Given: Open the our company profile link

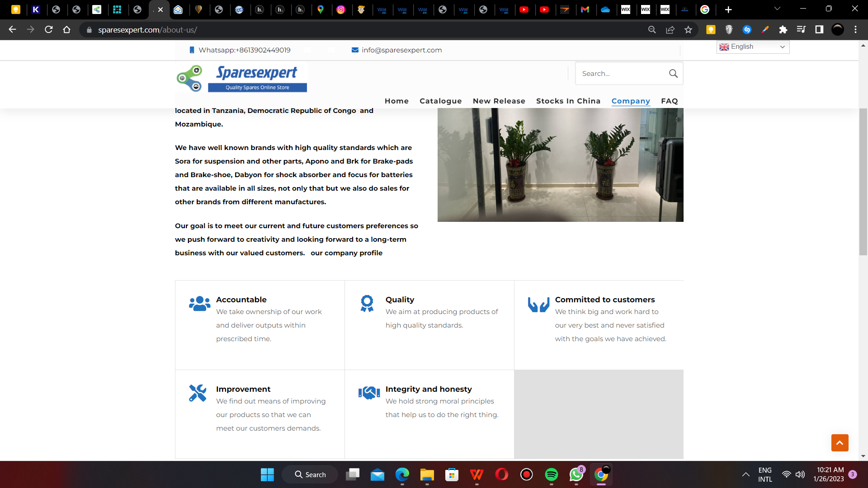Looking at the screenshot, I should coord(346,253).
